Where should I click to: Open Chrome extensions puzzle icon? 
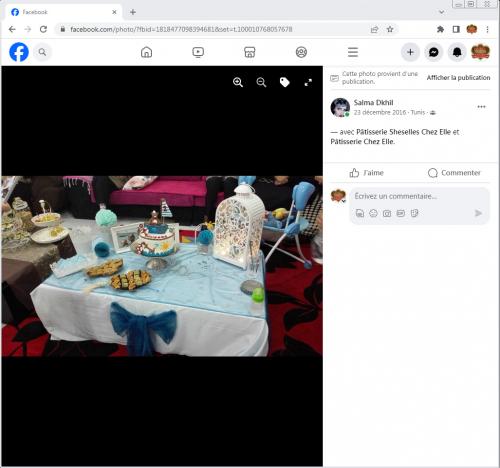click(440, 29)
